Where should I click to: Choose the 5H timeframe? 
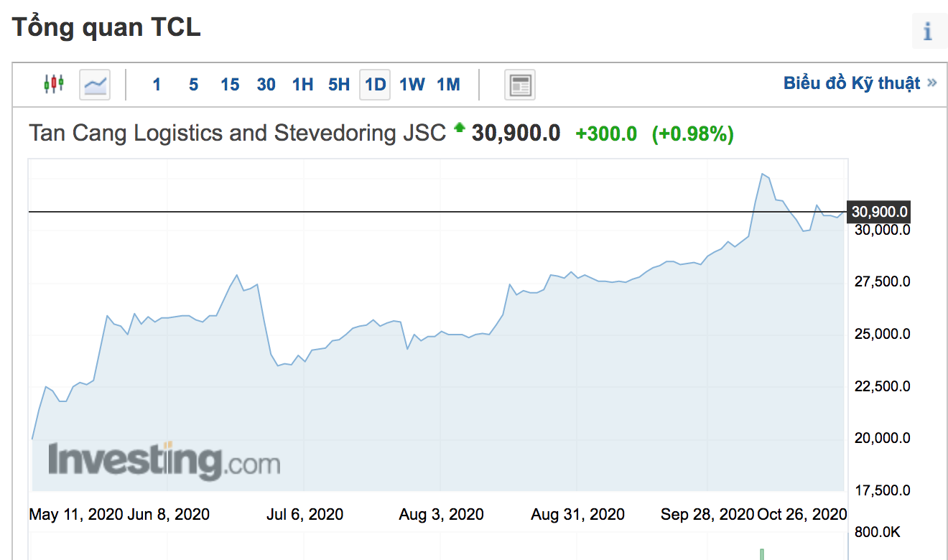click(x=339, y=85)
